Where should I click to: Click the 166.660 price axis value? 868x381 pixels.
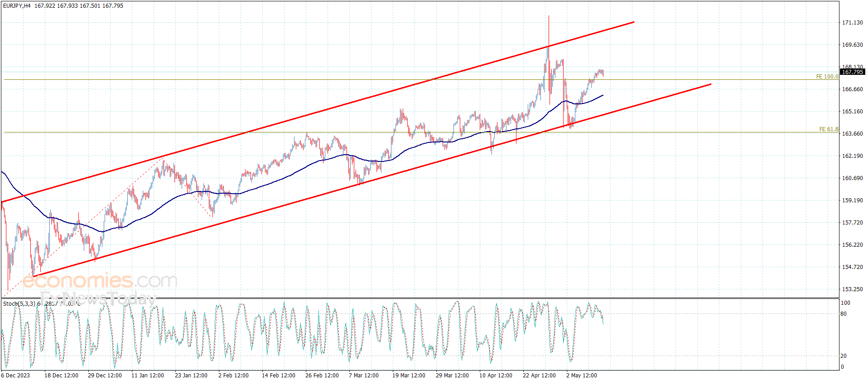coord(852,89)
